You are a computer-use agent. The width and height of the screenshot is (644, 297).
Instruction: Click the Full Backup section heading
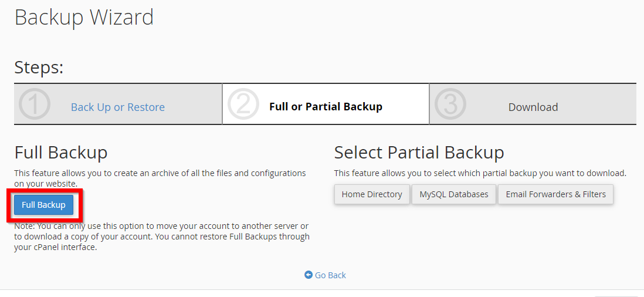61,153
